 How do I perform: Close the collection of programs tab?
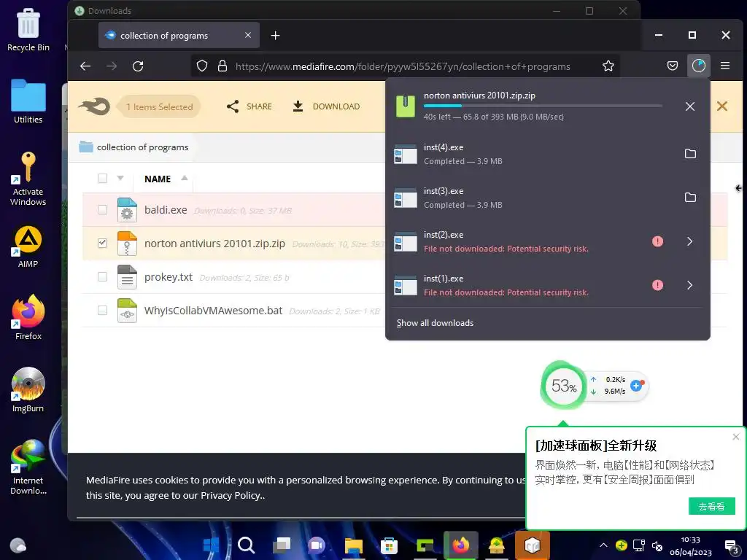248,35
